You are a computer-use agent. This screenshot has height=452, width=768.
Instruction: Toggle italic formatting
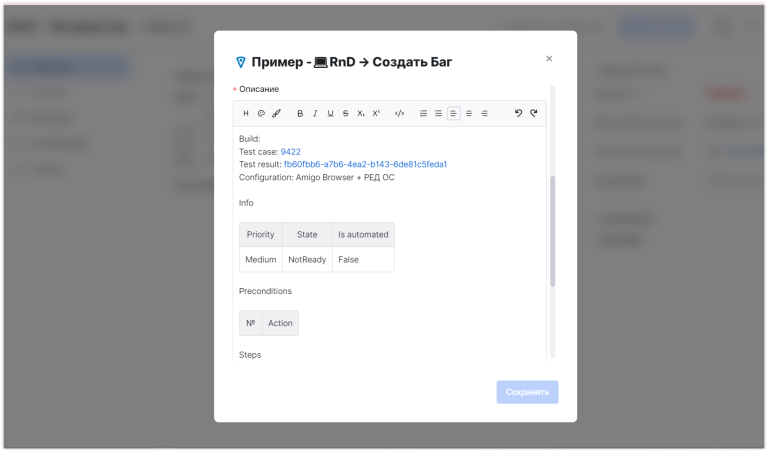click(315, 114)
